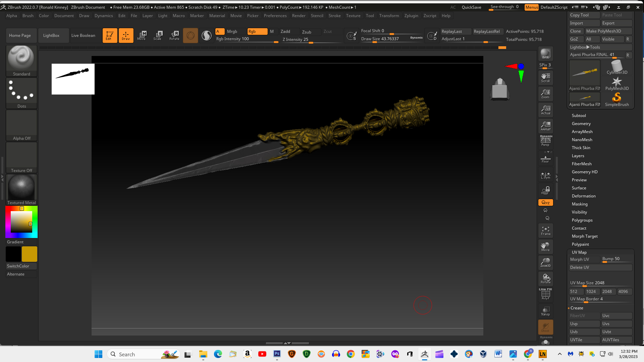Toggle L.Sym local symmetry
The image size is (644, 362).
pos(545,175)
